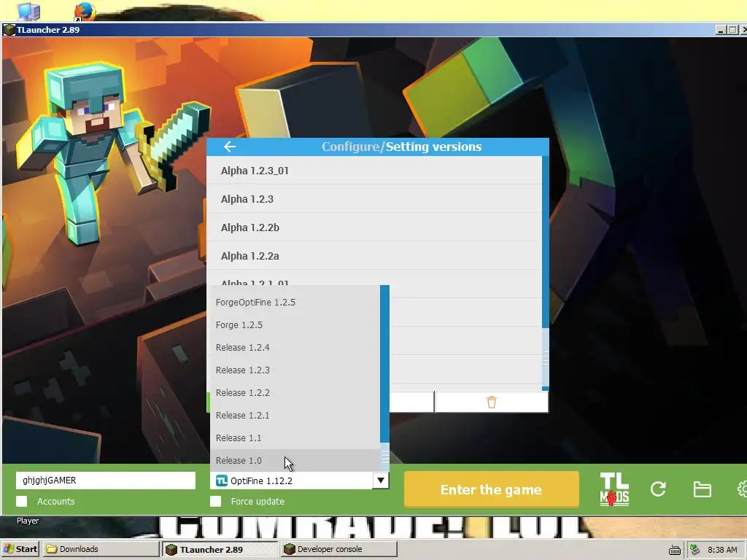
Task: Click the username field ghjghjGAMER
Action: (106, 480)
